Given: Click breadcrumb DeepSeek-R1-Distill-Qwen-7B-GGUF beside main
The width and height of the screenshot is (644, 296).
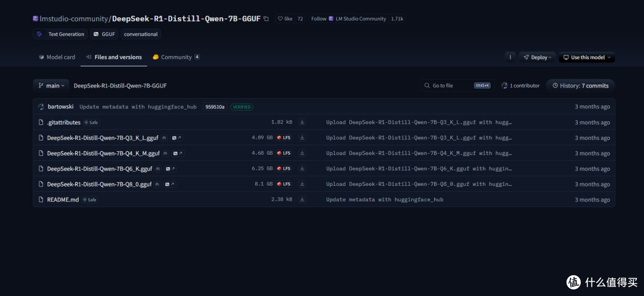Looking at the screenshot, I should tap(120, 86).
